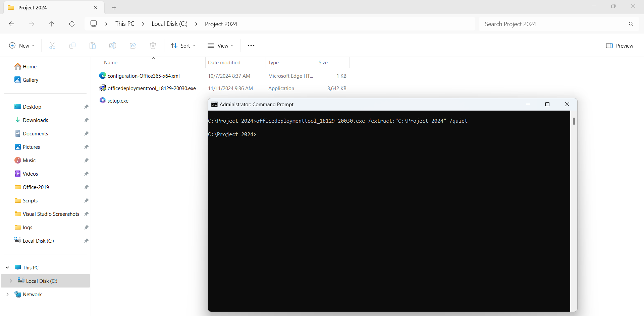Image resolution: width=644 pixels, height=316 pixels.
Task: Click the Refresh navigation icon
Action: tap(72, 24)
